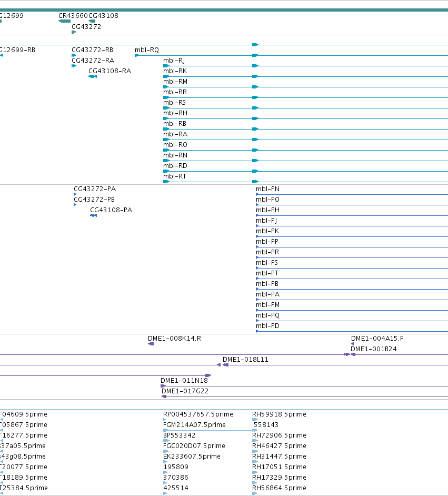Select protein mbl-PD
The height and width of the screenshot is (496, 448).
(x=267, y=326)
